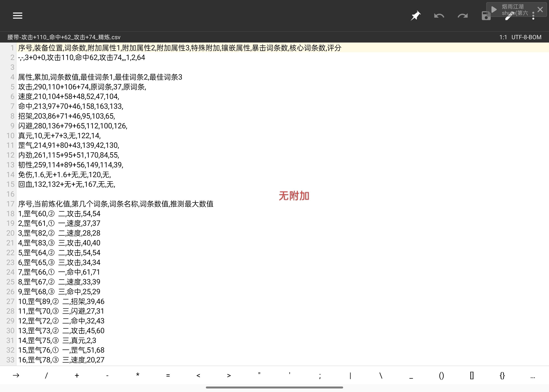Open the hamburger navigation menu
The height and width of the screenshot is (392, 549).
[x=17, y=16]
